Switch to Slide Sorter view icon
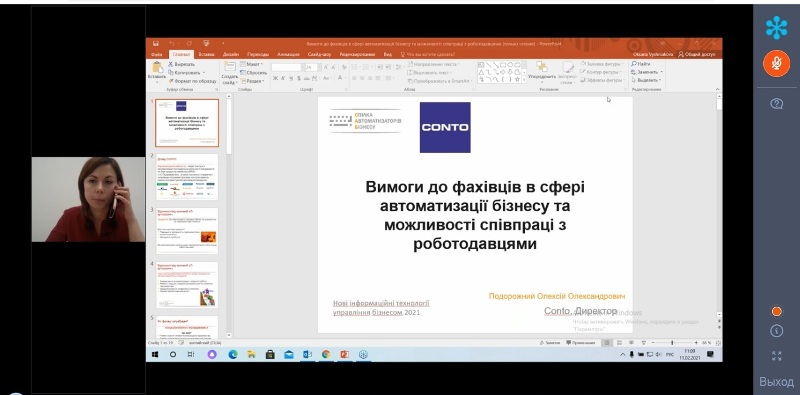Image resolution: width=800 pixels, height=395 pixels. click(619, 343)
